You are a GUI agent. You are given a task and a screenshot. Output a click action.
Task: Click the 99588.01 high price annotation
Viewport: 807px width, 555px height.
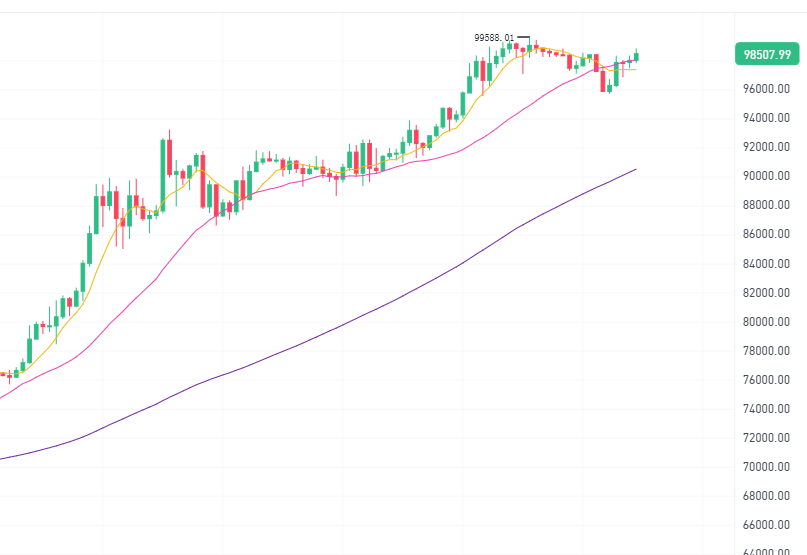[x=494, y=38]
